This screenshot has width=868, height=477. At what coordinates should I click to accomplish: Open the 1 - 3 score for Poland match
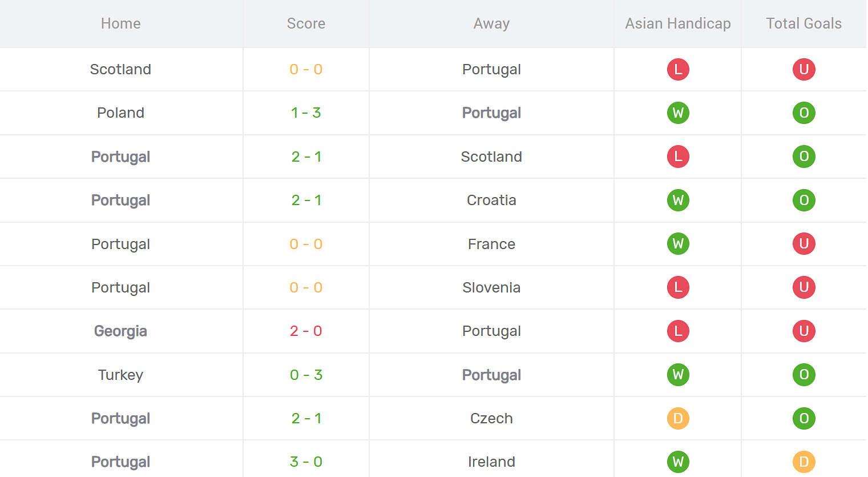[x=306, y=113]
